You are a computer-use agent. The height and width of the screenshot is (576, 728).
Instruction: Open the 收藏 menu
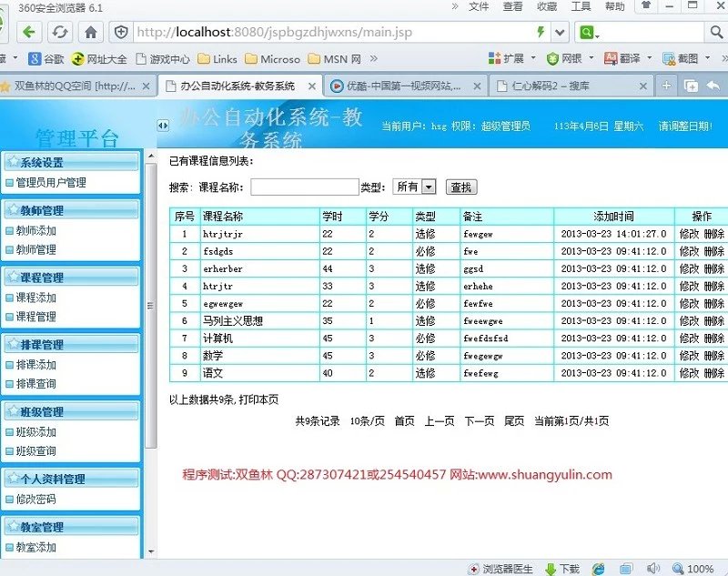[547, 6]
